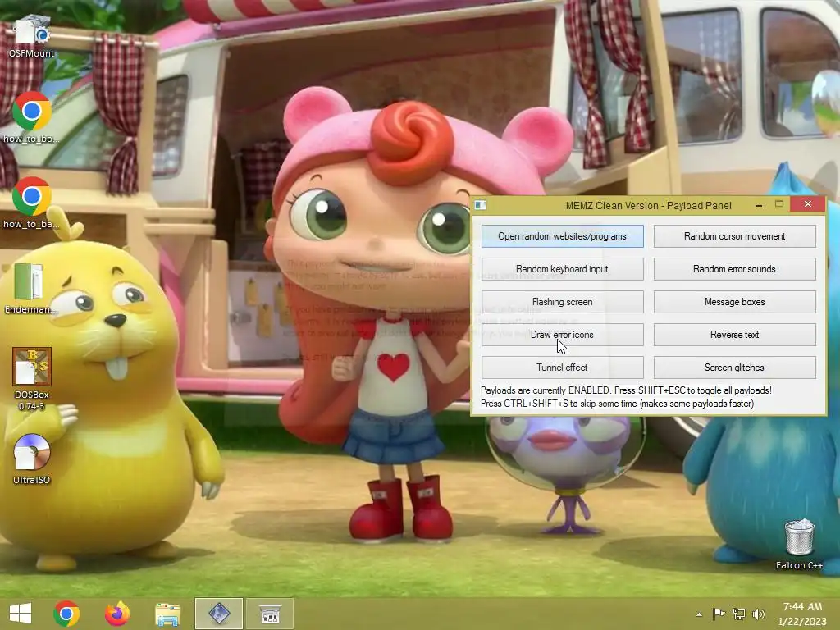Image resolution: width=840 pixels, height=630 pixels.
Task: Open the clock showing 7:44 AM
Action: (802, 614)
